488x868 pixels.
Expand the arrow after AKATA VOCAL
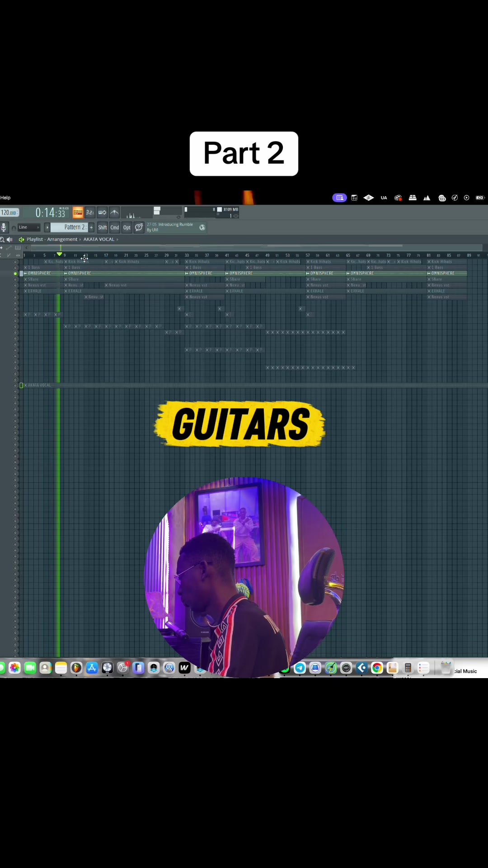click(x=117, y=240)
